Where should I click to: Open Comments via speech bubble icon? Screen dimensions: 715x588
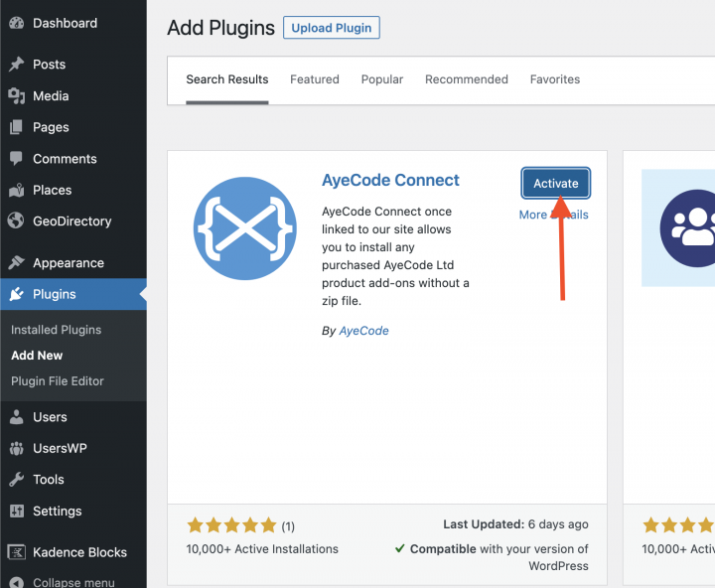click(x=16, y=159)
